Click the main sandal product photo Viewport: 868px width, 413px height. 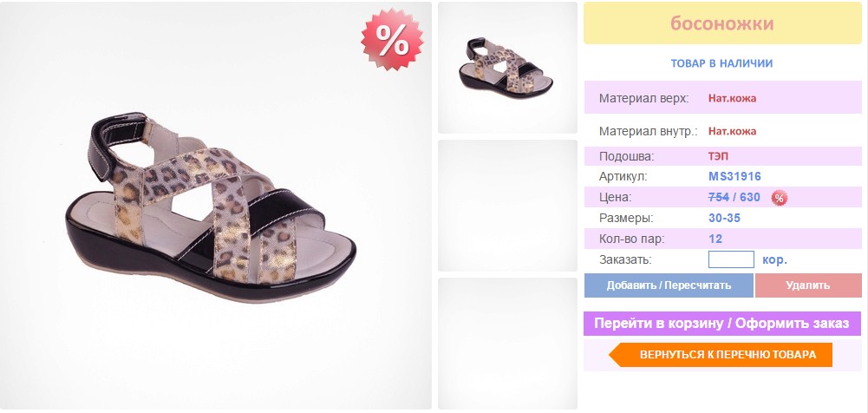[x=215, y=206]
